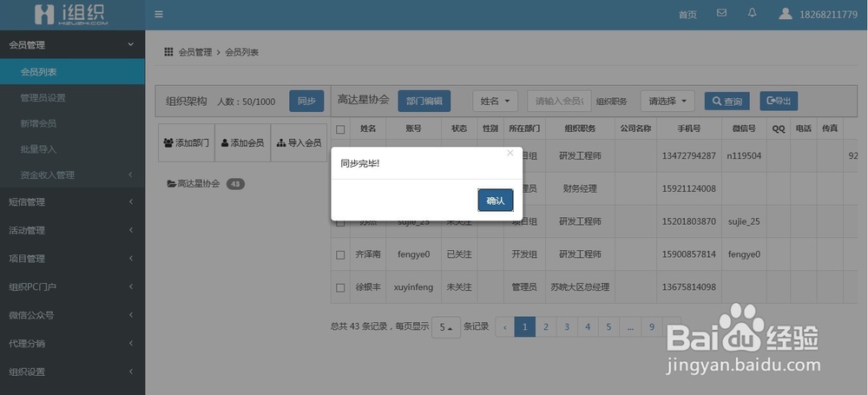Click 会员管理 in the breadcrumb
868x395 pixels.
point(194,53)
